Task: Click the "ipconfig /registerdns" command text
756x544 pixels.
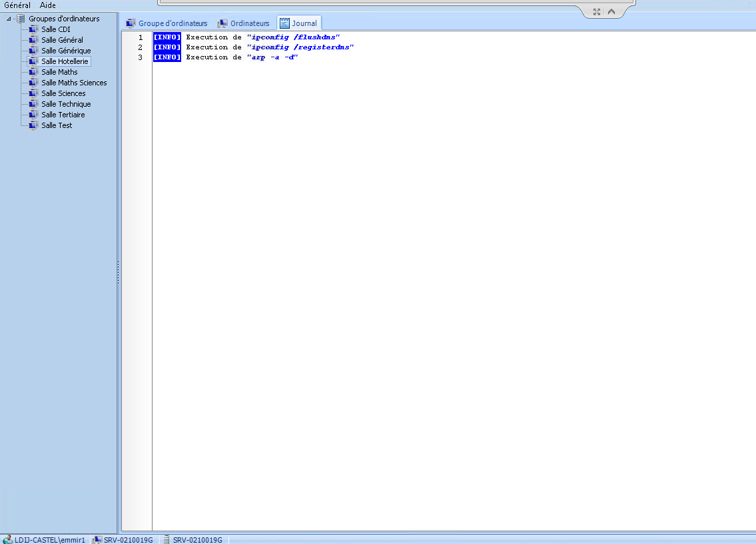Action: click(x=300, y=47)
